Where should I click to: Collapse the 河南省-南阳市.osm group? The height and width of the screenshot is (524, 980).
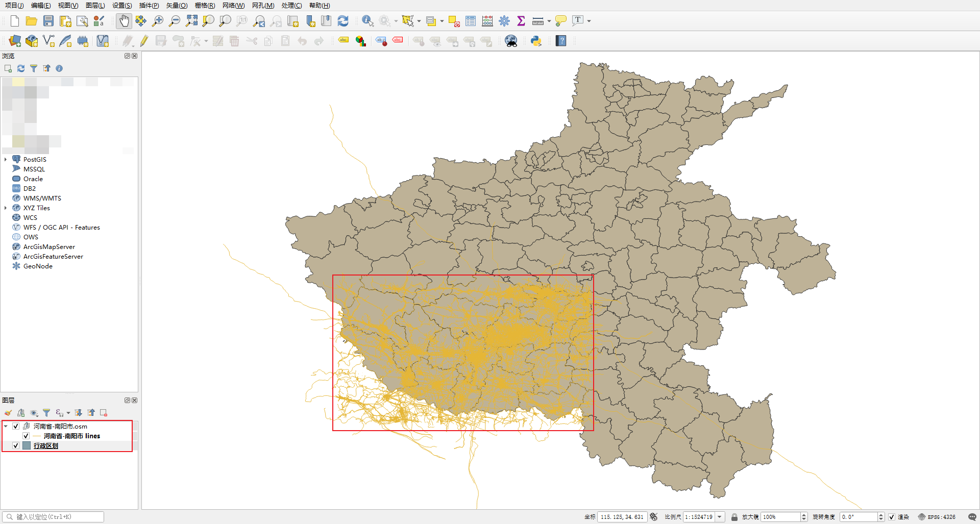tap(6, 426)
